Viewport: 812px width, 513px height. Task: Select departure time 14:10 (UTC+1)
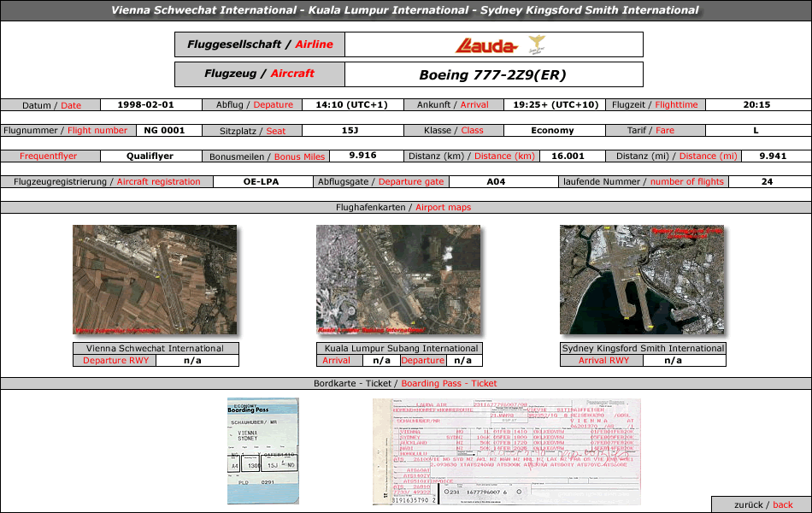tap(351, 104)
